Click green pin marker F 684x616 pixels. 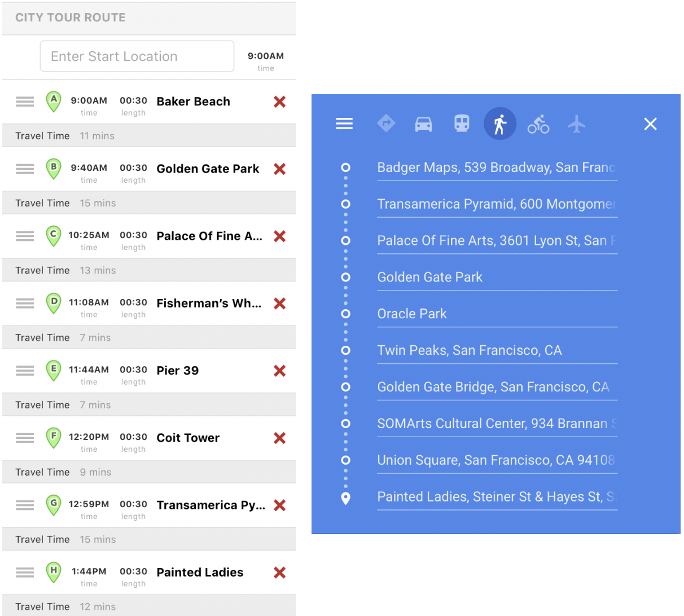tap(54, 438)
